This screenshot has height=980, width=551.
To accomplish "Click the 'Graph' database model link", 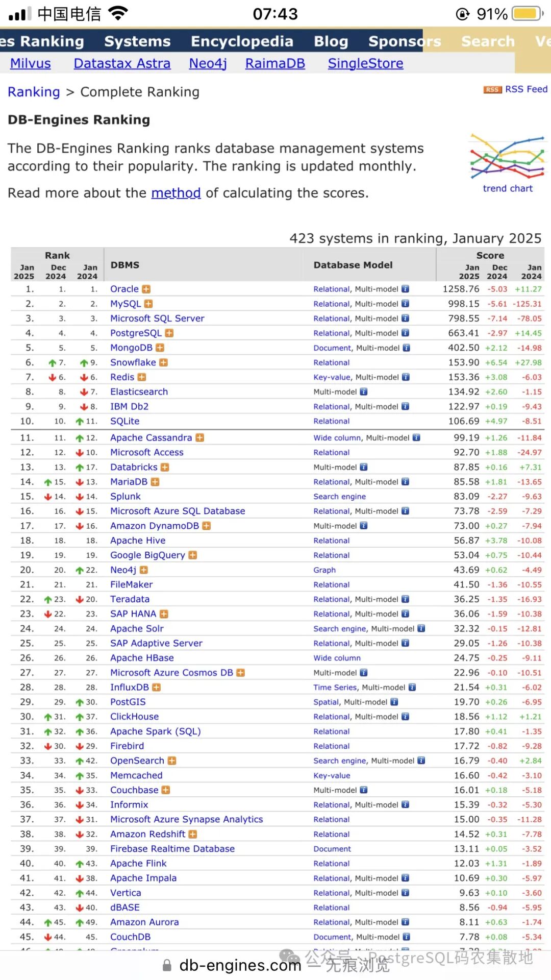I will (324, 570).
